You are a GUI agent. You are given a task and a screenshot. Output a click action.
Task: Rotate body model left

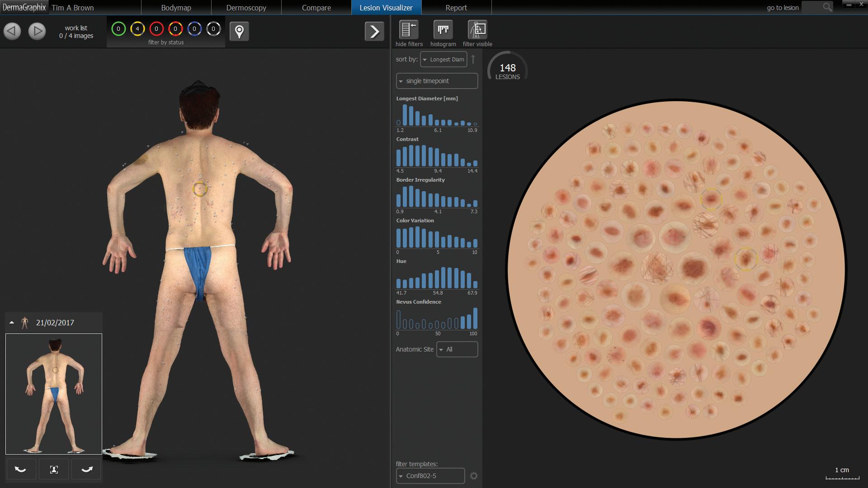[21, 469]
